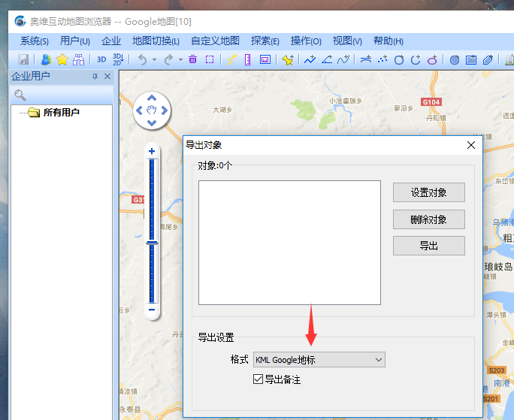
Task: Click the G104 road label on map
Action: pos(431,102)
